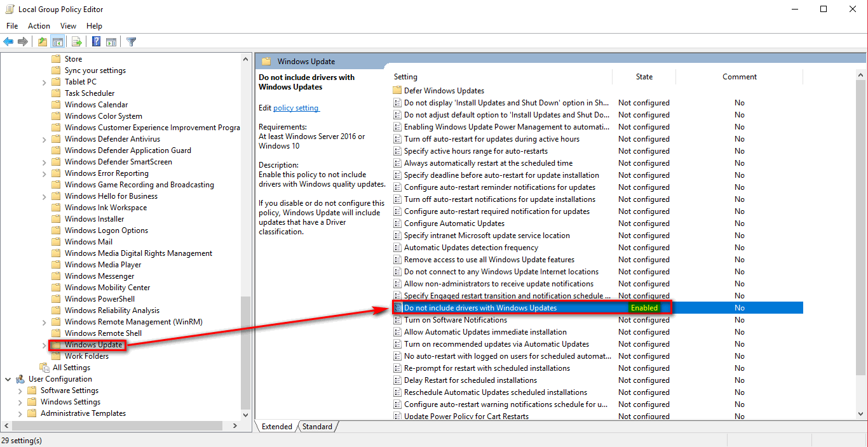Click the All Settings tree icon
The image size is (868, 447).
pyautogui.click(x=44, y=368)
